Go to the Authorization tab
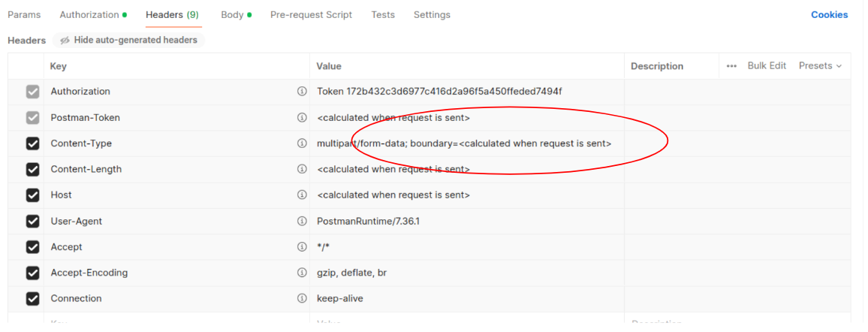Screen dimensions: 868x332 pyautogui.click(x=92, y=15)
